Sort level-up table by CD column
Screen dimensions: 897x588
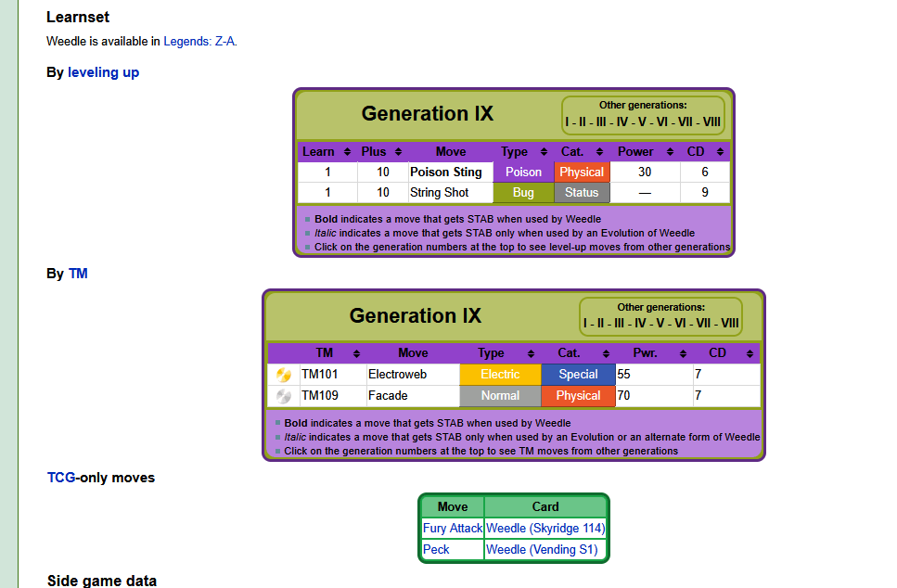720,151
